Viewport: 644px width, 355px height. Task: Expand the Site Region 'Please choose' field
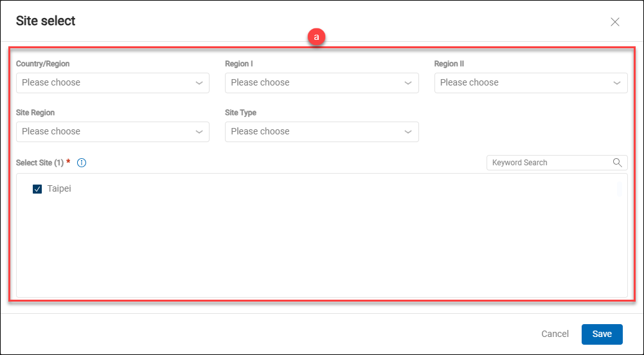(x=103, y=132)
